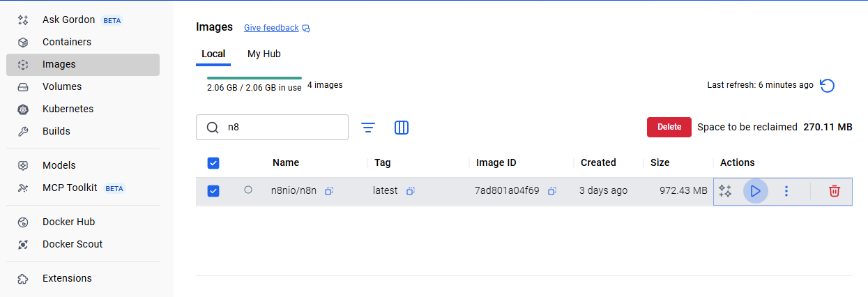Viewport: 868px width, 297px height.
Task: Click the 4 images count text
Action: click(x=325, y=85)
